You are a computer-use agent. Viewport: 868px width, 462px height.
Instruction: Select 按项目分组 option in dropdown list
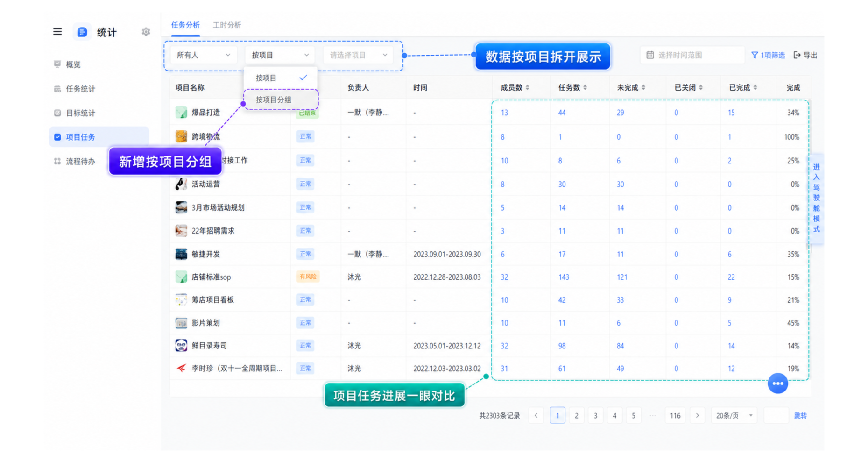pos(281,100)
